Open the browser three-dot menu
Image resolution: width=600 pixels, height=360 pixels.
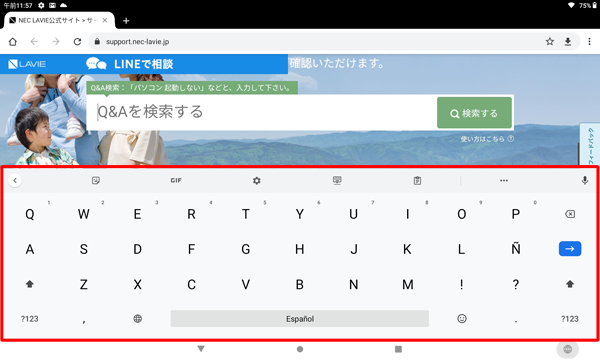click(589, 41)
